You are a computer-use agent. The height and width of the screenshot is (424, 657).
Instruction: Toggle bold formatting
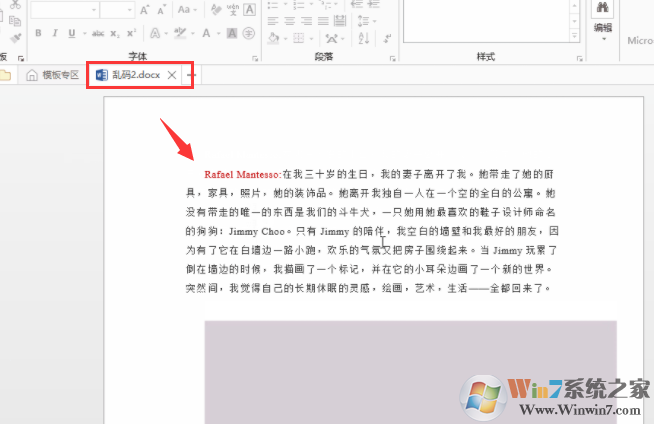click(x=40, y=33)
